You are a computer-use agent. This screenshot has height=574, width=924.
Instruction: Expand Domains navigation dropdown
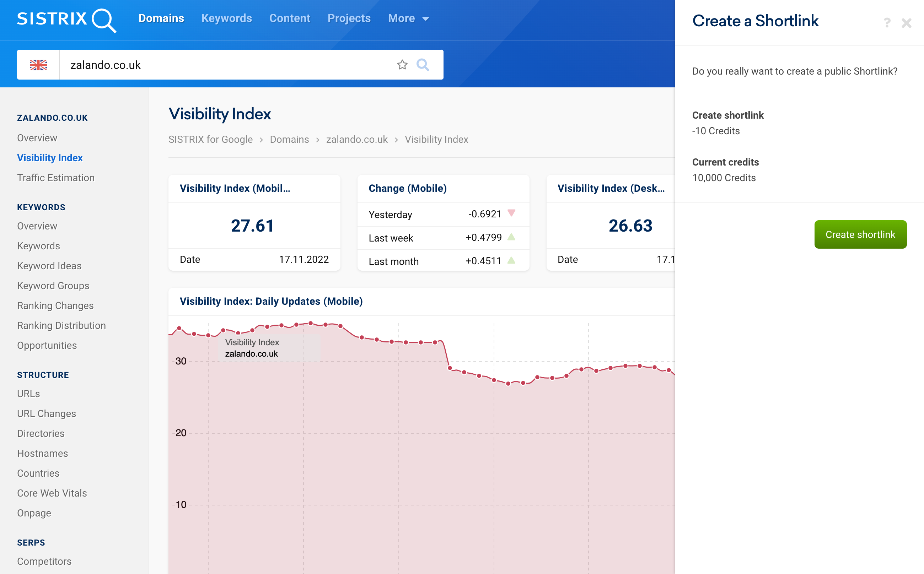[x=161, y=18]
